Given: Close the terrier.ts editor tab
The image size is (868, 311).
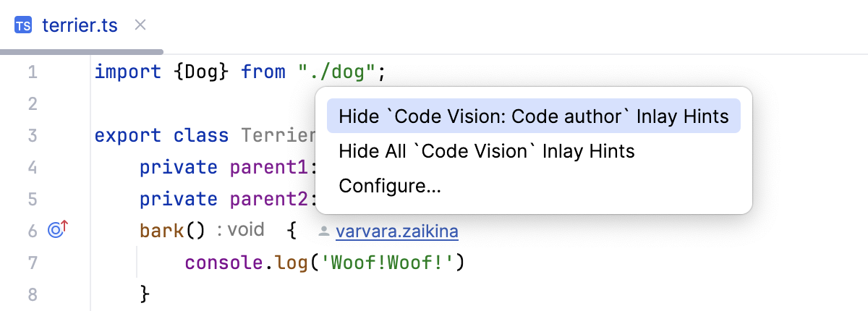Looking at the screenshot, I should (141, 25).
